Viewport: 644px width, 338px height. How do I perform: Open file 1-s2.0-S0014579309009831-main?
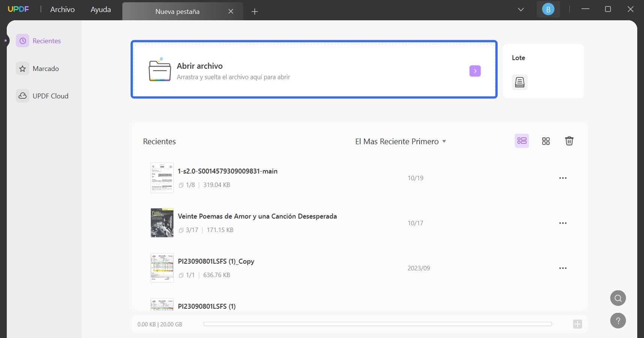(228, 171)
